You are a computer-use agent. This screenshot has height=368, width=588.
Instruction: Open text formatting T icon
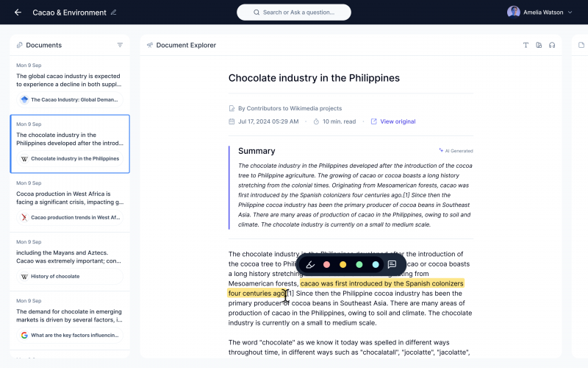tap(526, 45)
